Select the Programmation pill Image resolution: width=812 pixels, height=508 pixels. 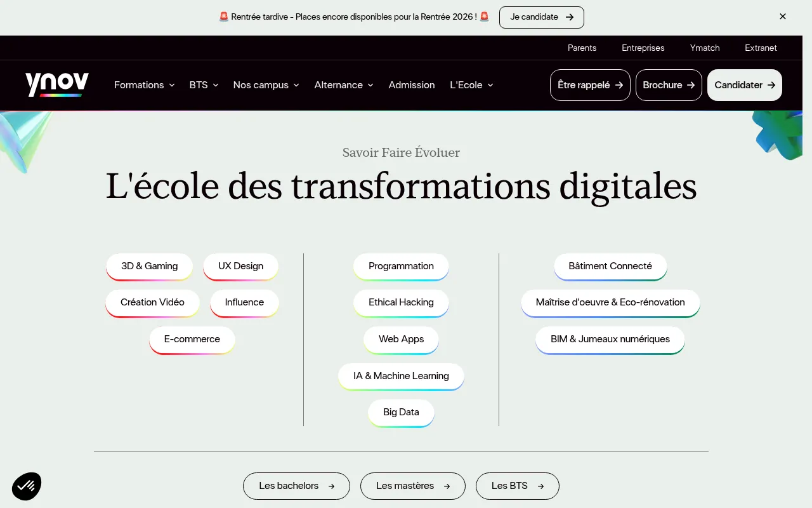coord(401,267)
